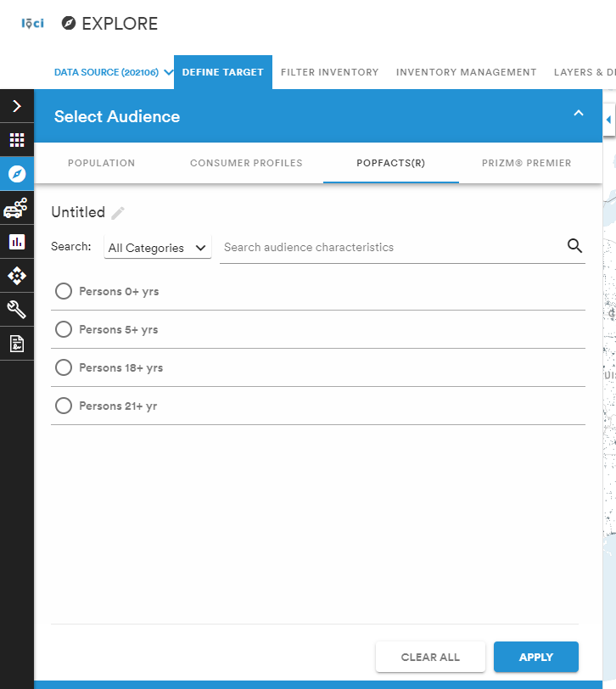
Task: Open the document report sidebar icon
Action: point(17,344)
